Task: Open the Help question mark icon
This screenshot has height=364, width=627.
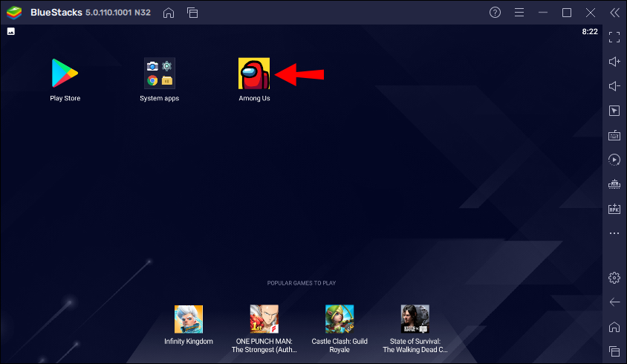Action: click(495, 13)
